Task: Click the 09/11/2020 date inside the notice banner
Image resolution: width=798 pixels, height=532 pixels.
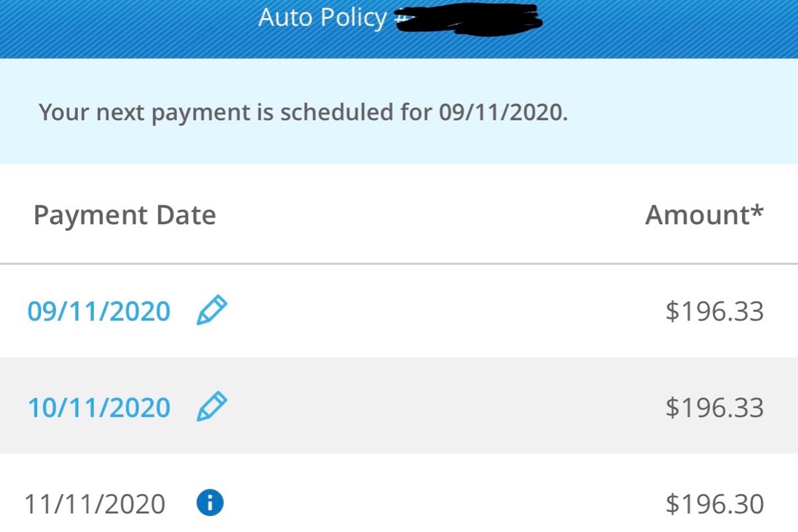Action: click(x=503, y=112)
